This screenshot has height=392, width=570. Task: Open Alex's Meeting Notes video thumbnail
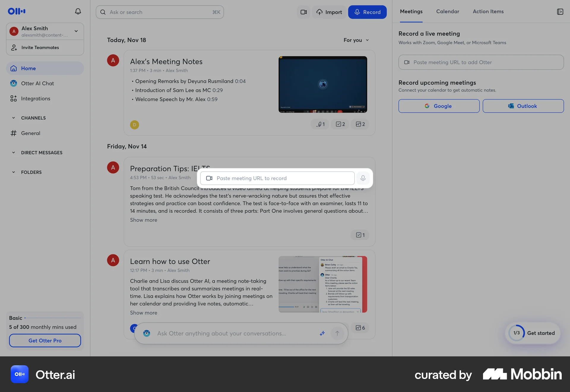pos(323,85)
